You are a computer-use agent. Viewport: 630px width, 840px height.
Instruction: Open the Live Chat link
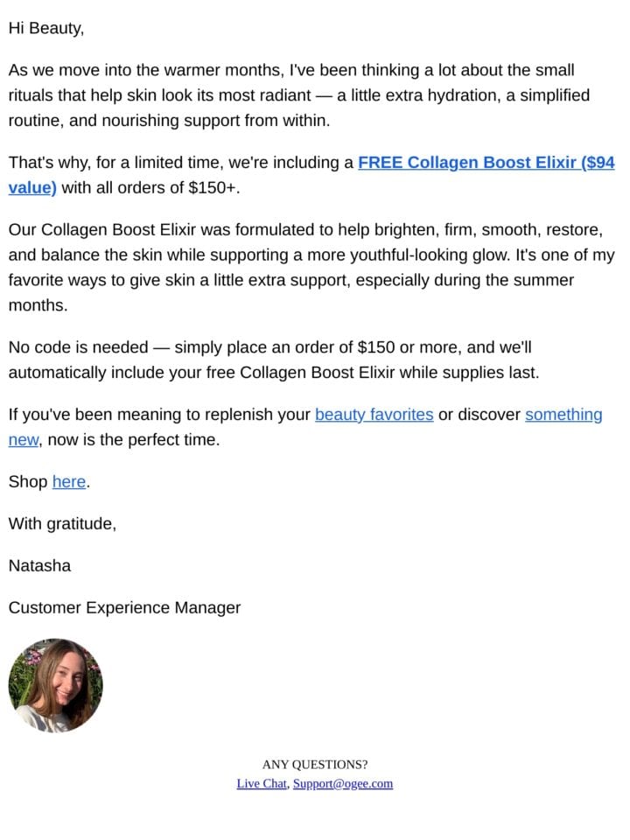[262, 783]
